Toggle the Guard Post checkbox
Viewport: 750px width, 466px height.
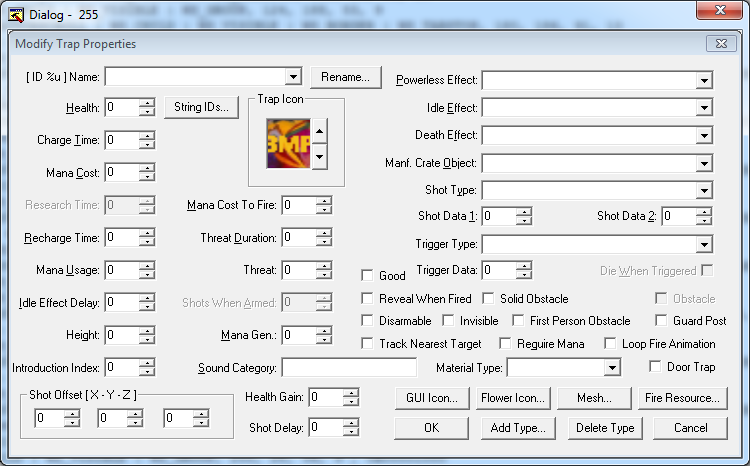pyautogui.click(x=661, y=321)
